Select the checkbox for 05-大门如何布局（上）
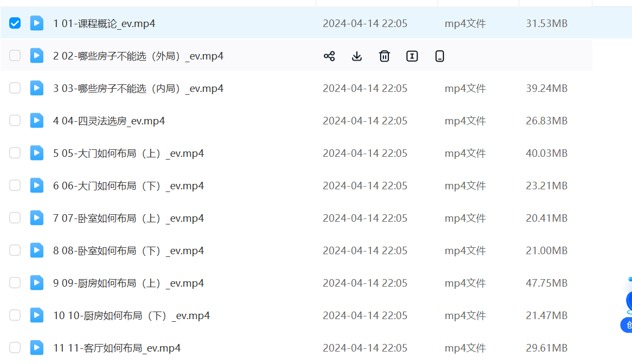The width and height of the screenshot is (632, 364). point(15,153)
